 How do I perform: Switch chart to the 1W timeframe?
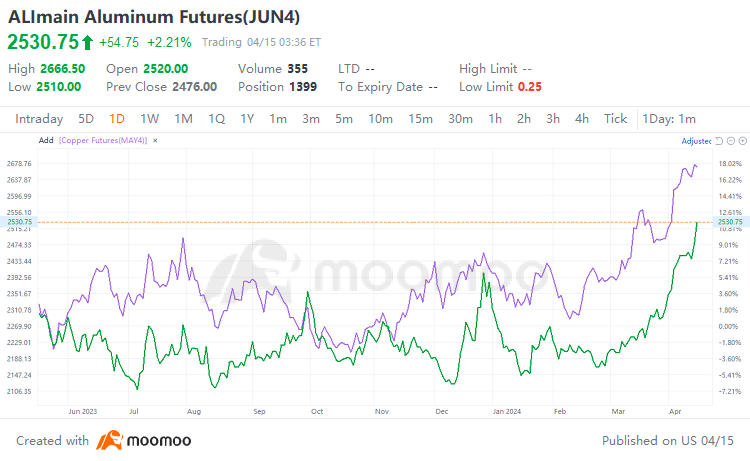tap(150, 119)
